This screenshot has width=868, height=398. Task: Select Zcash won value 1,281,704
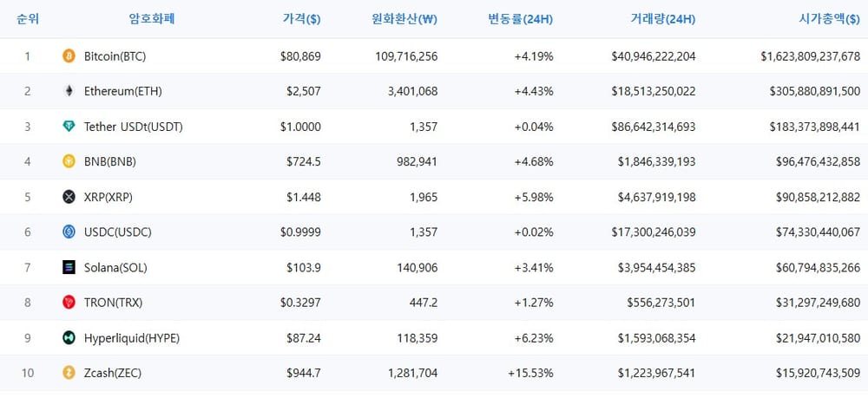point(413,374)
